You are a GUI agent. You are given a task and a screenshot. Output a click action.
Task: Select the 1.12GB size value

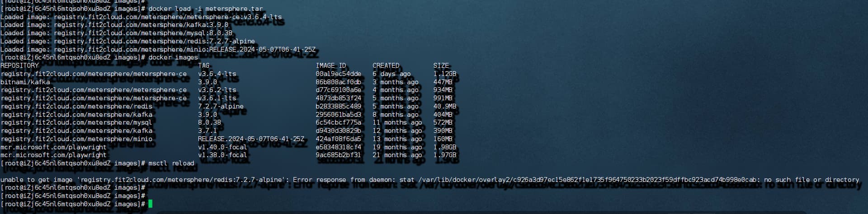tap(445, 74)
